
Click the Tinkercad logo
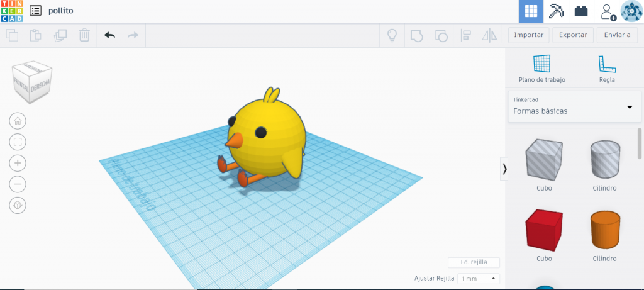point(11,11)
